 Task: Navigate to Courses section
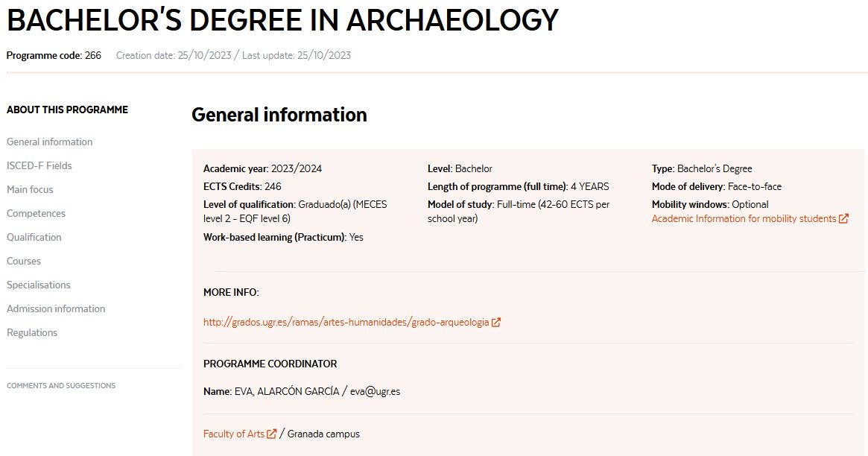pos(24,261)
